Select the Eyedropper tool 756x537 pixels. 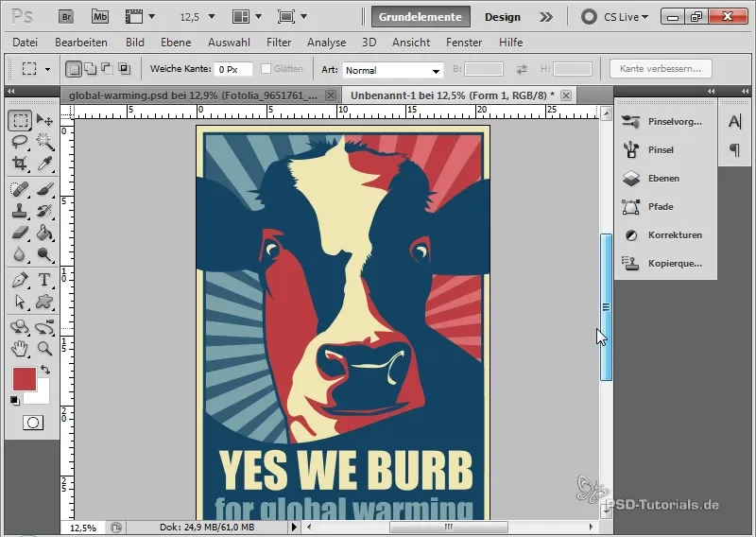coord(44,164)
